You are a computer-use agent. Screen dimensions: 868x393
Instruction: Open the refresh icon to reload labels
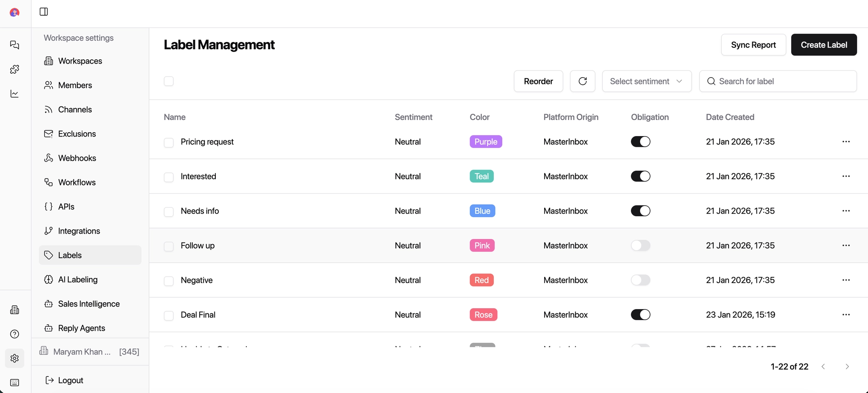[582, 81]
